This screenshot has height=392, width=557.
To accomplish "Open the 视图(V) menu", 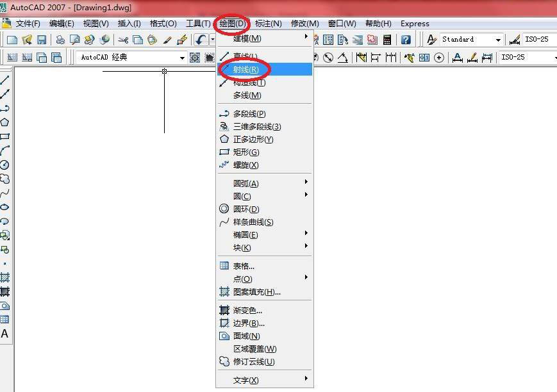I will (96, 24).
